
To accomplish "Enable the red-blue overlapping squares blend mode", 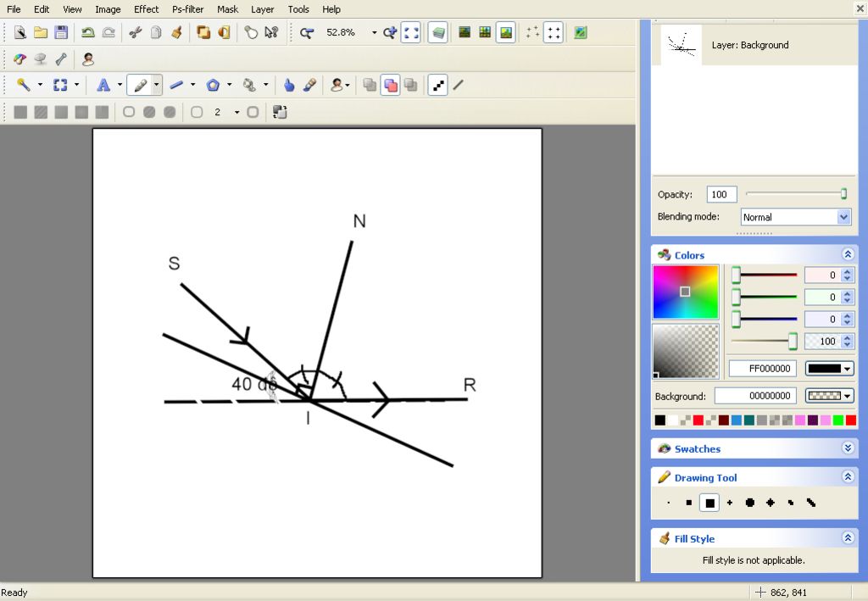I will [390, 85].
